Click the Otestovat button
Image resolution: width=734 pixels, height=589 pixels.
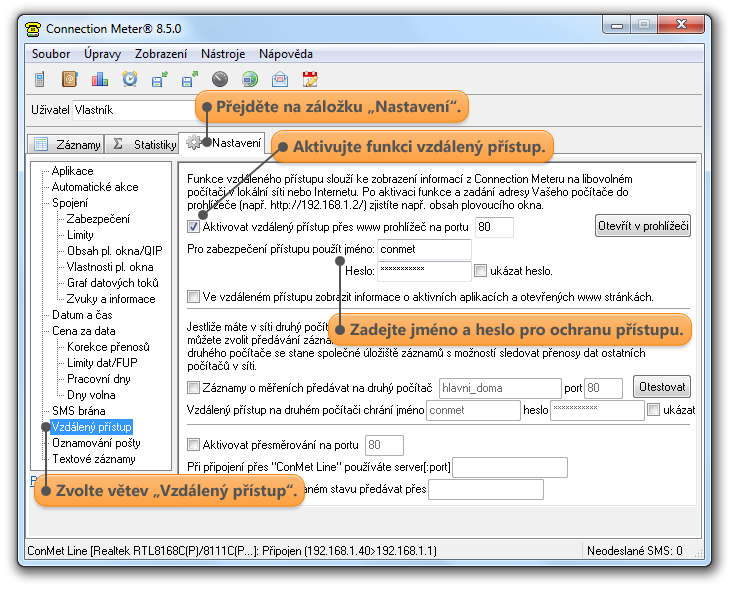pyautogui.click(x=661, y=387)
